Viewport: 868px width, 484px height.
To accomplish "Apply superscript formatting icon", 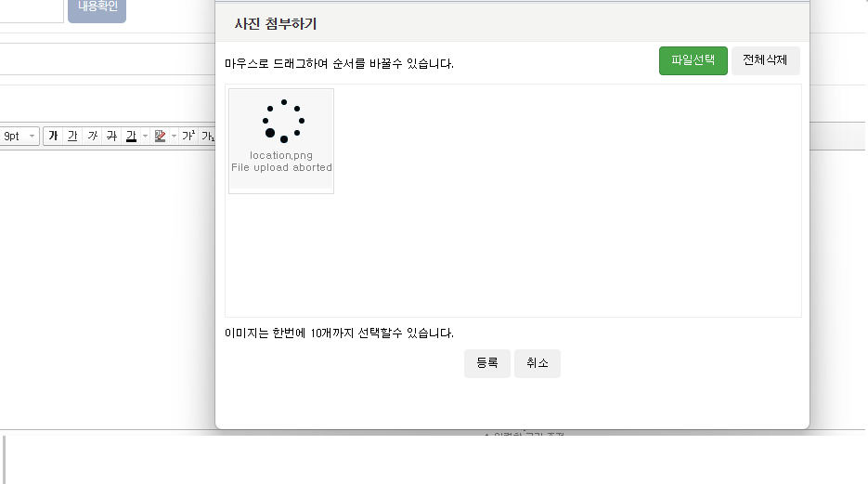I will click(188, 137).
